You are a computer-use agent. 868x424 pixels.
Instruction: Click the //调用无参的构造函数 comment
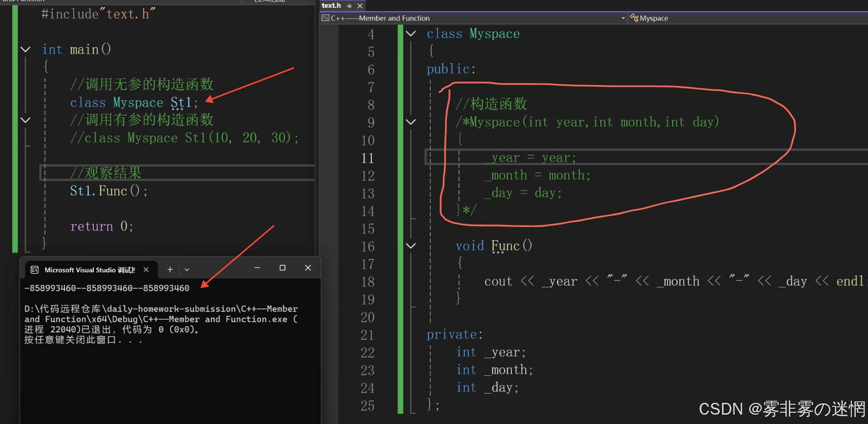(x=142, y=84)
